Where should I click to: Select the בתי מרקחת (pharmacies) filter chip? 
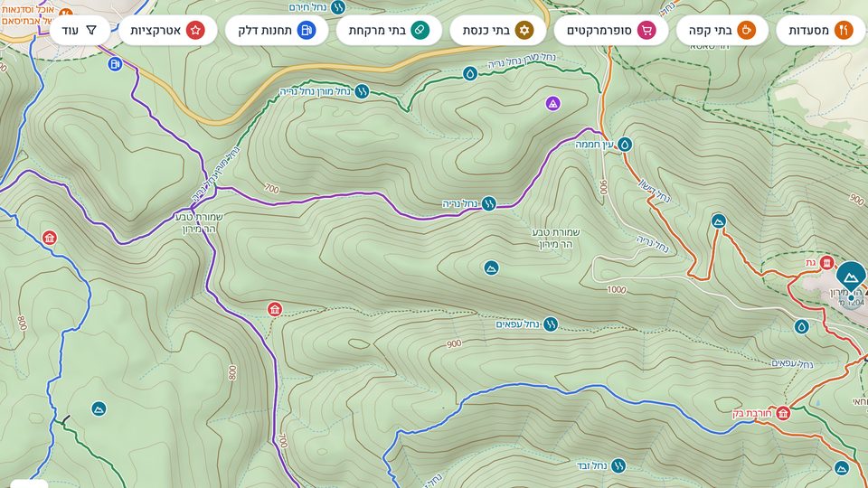(389, 31)
